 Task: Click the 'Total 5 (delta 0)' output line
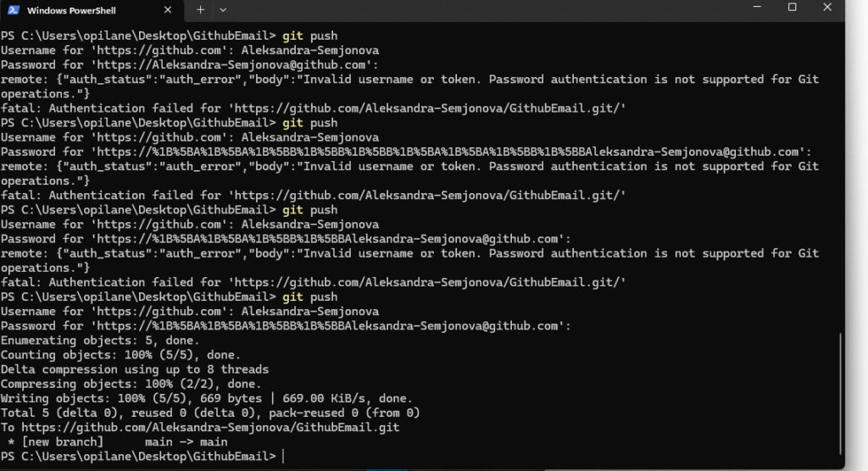pyautogui.click(x=210, y=413)
